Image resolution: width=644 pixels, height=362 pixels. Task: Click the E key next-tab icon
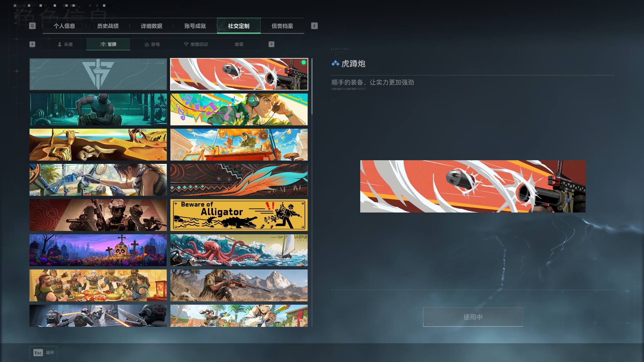(314, 26)
